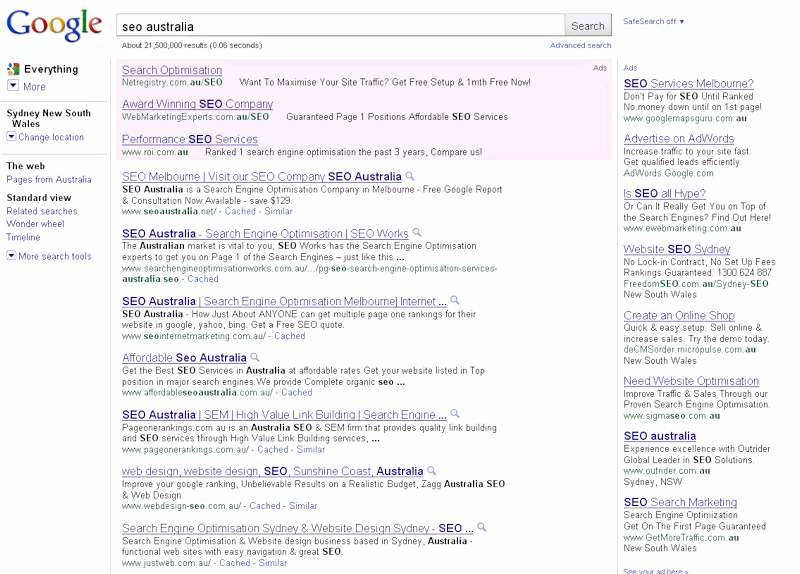
Task: Click Sydney New South Wales location text
Action: tap(48, 118)
